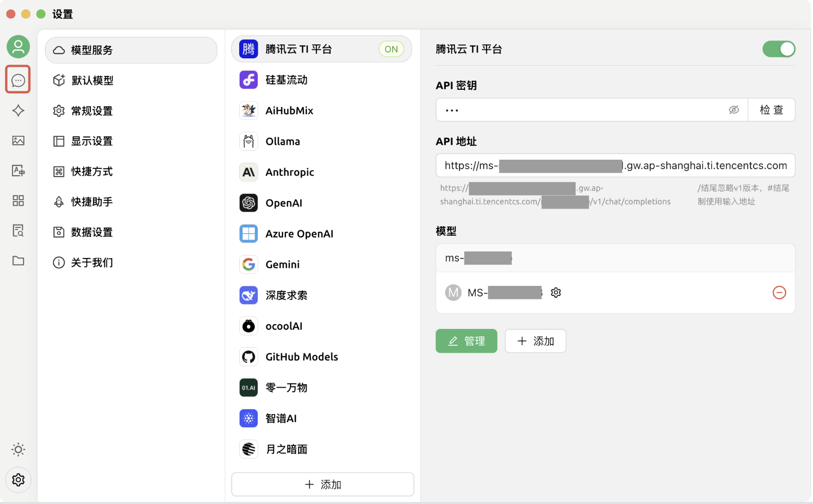813x504 pixels.
Task: Select 常规设置 settings menu
Action: coord(131,111)
